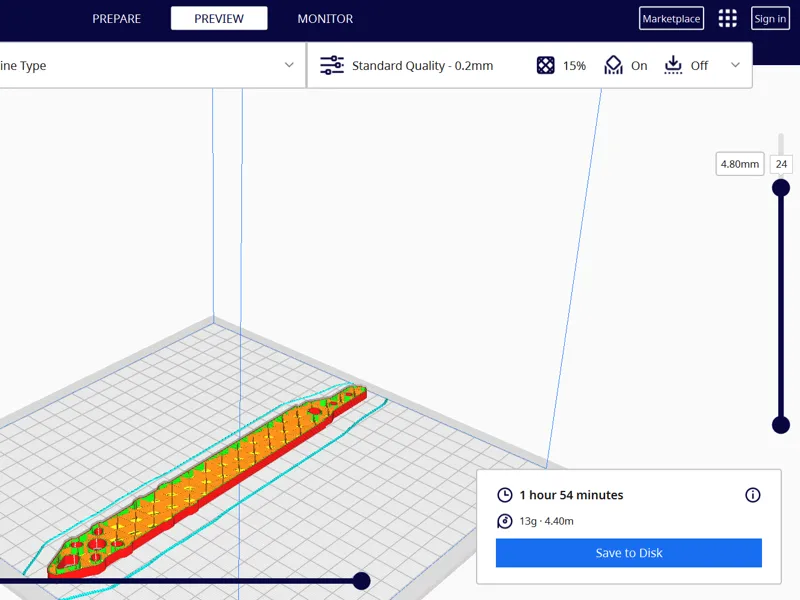Click the adhesion Off status
The width and height of the screenshot is (800, 600).
[699, 66]
